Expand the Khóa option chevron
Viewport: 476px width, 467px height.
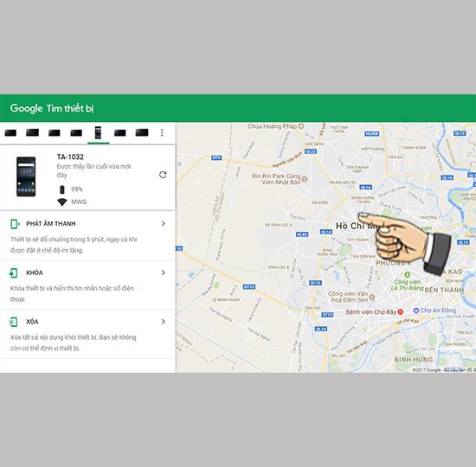tap(164, 272)
